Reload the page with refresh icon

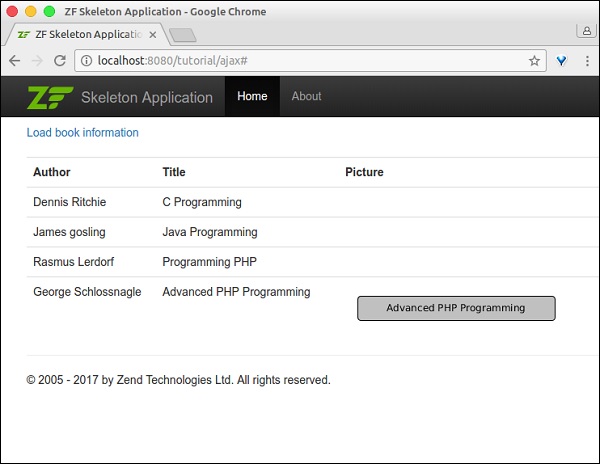click(60, 61)
